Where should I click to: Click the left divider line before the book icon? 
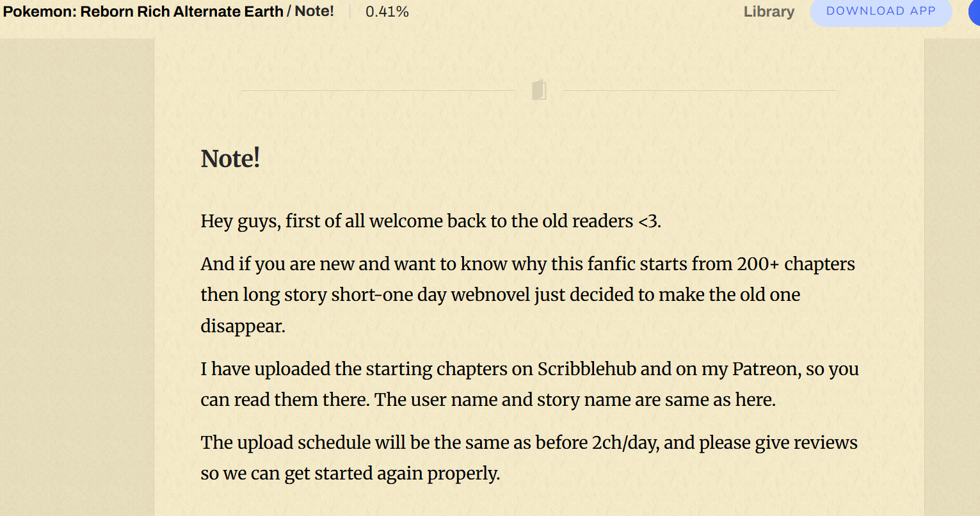tap(378, 90)
